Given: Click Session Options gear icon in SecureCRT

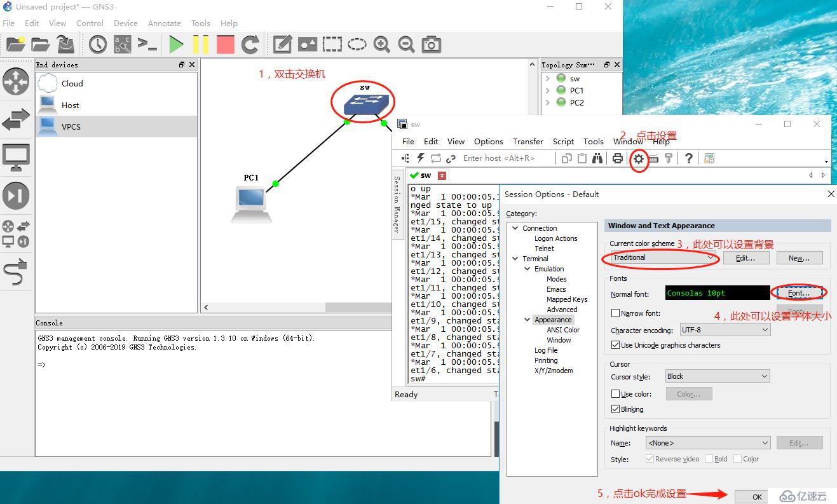Looking at the screenshot, I should [x=639, y=158].
